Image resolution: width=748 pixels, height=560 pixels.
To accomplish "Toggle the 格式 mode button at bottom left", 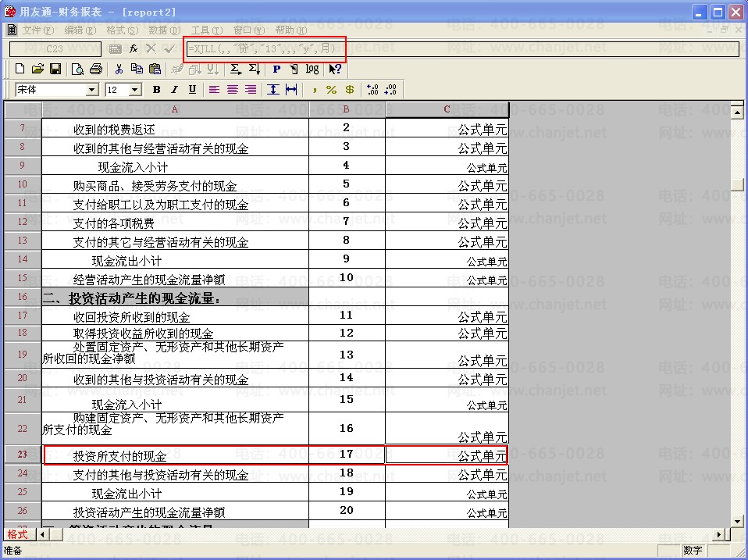I will (x=17, y=534).
